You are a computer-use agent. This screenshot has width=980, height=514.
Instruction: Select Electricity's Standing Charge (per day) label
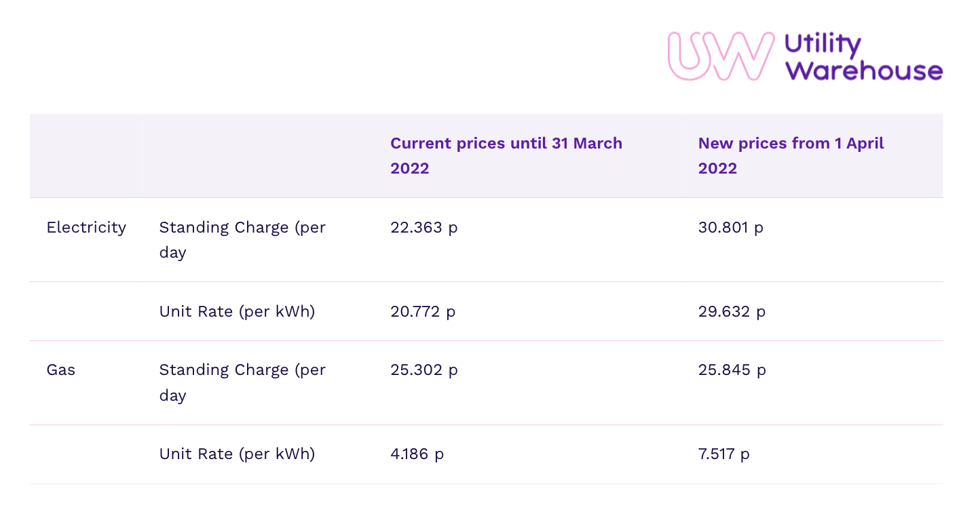pyautogui.click(x=242, y=239)
